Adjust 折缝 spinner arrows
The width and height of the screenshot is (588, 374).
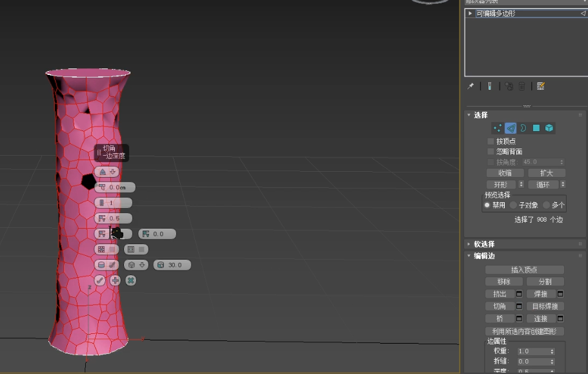(x=552, y=362)
